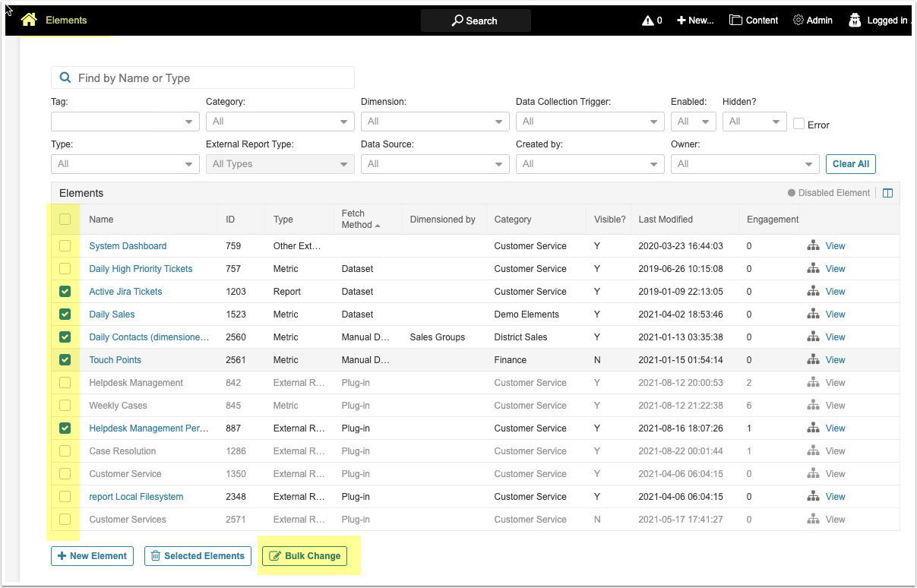This screenshot has width=917, height=588.
Task: Click the Admin gear icon
Action: [798, 21]
